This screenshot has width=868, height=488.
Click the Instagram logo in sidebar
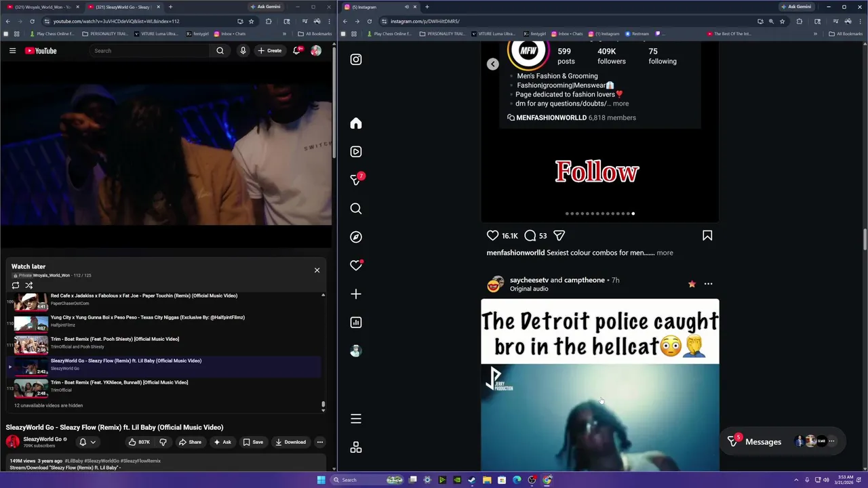click(x=356, y=60)
